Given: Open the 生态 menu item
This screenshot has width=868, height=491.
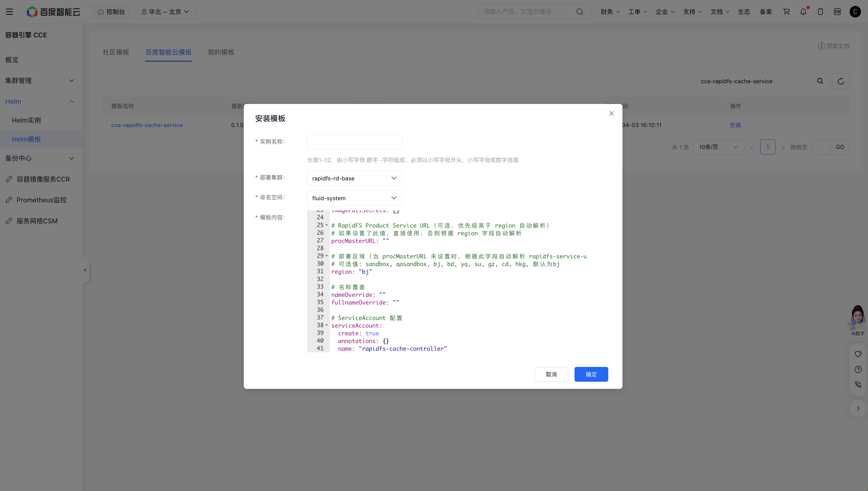Looking at the screenshot, I should 744,12.
